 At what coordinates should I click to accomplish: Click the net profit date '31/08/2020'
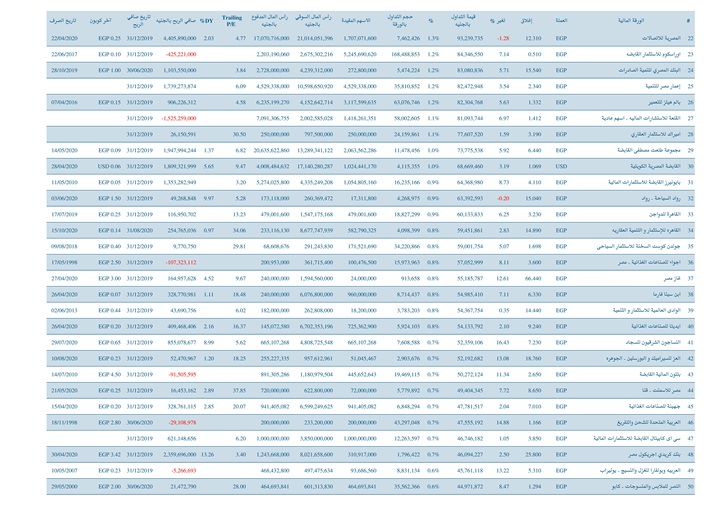tap(140, 231)
